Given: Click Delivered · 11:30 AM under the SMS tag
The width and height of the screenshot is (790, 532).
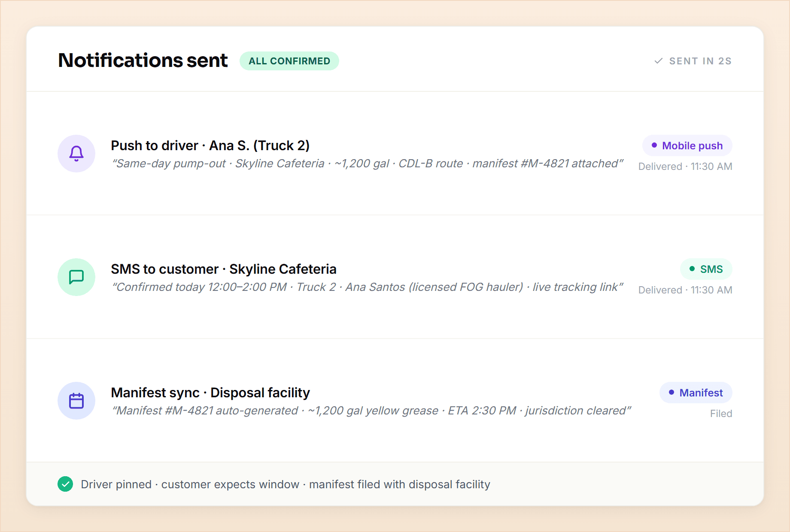Looking at the screenshot, I should 685,290.
